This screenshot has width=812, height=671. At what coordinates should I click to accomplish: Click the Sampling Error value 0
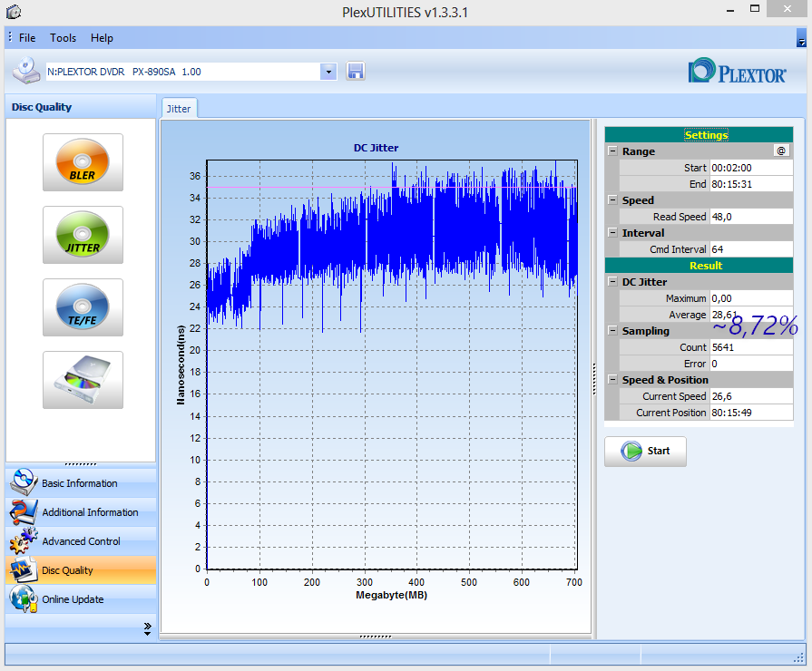pos(751,364)
